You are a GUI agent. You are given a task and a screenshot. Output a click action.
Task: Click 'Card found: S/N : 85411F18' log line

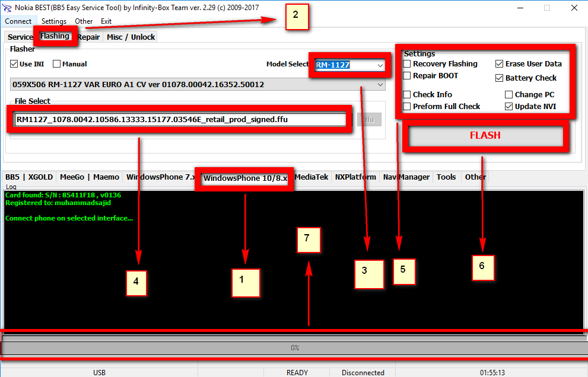tap(63, 195)
